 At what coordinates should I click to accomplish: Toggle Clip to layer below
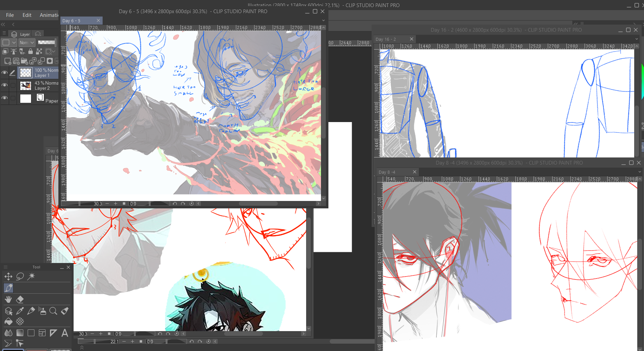(5, 52)
